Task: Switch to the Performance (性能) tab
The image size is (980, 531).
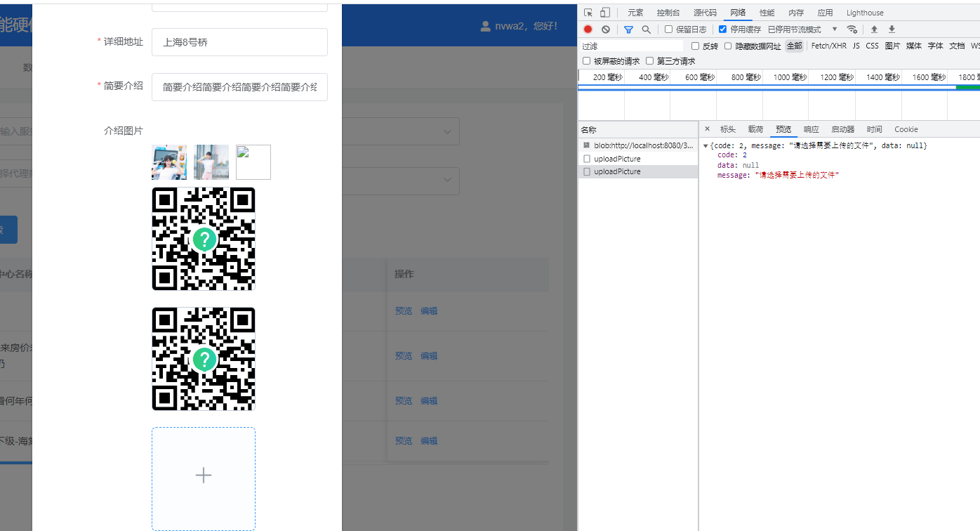Action: (767, 13)
